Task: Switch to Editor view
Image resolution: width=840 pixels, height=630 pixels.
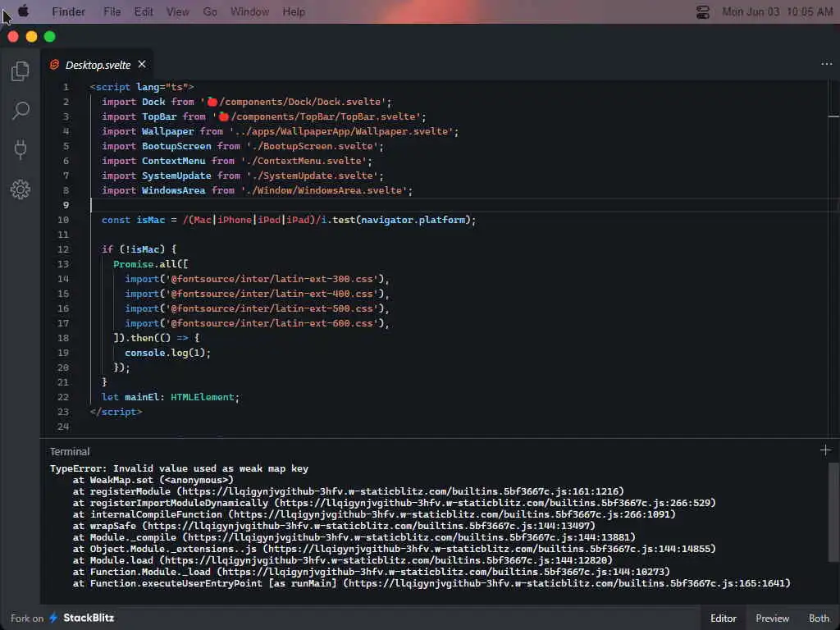Action: tap(724, 619)
